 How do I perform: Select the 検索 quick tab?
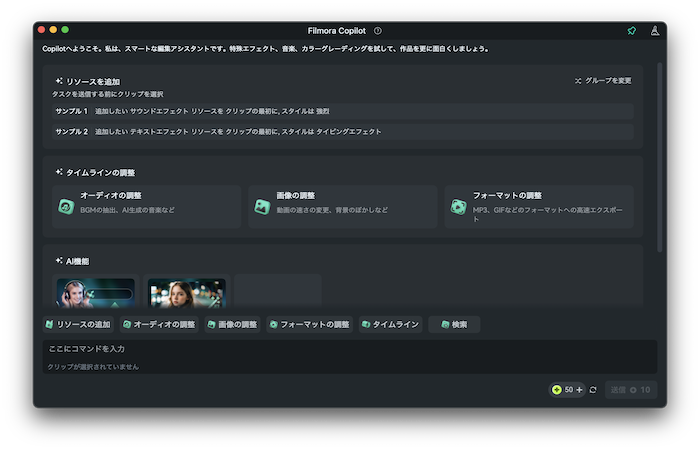click(x=454, y=325)
